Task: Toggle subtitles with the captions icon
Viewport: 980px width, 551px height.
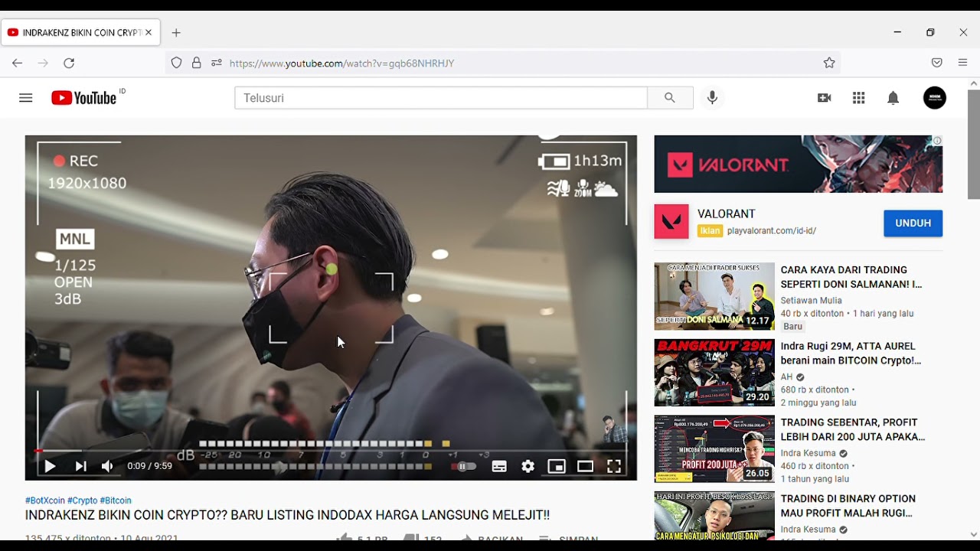Action: pyautogui.click(x=499, y=466)
